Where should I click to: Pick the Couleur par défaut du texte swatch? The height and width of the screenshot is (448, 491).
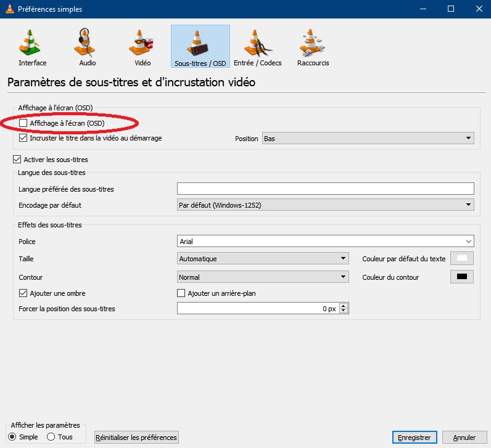[x=462, y=258]
